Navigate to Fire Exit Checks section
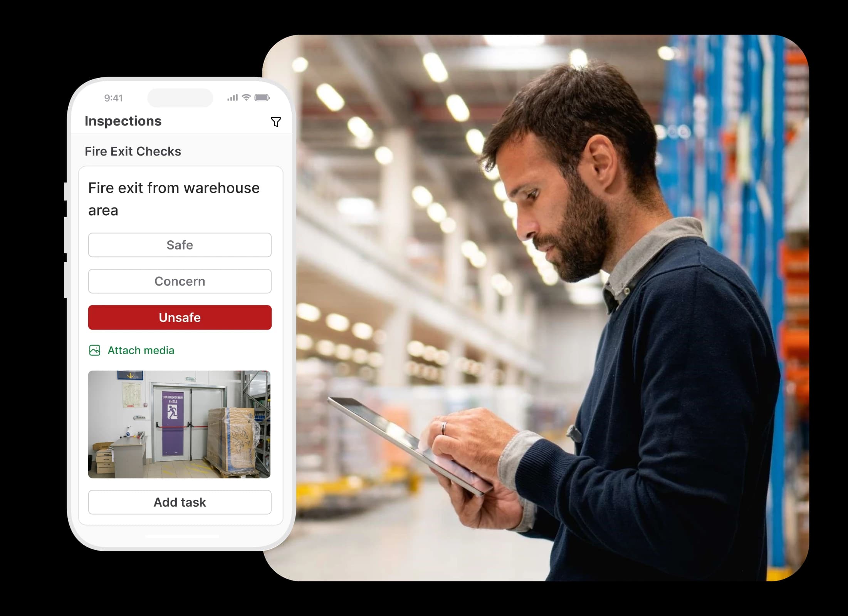The image size is (848, 616). click(x=133, y=151)
